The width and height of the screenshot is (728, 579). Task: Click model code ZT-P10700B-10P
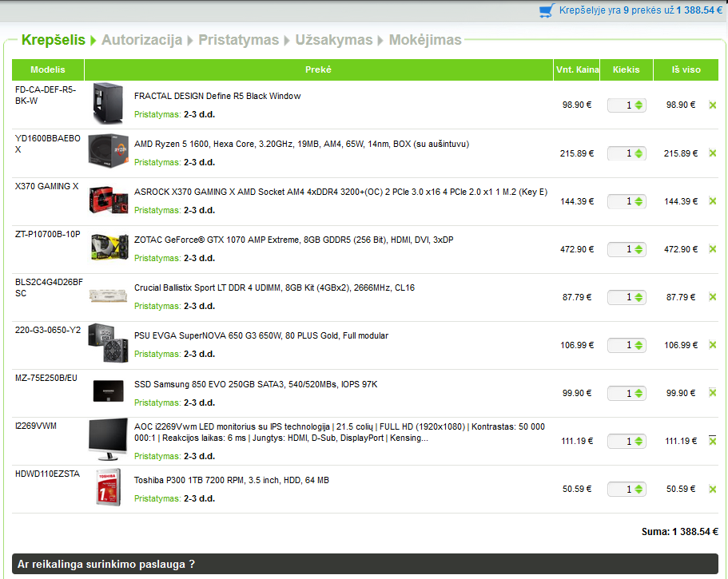(48, 234)
